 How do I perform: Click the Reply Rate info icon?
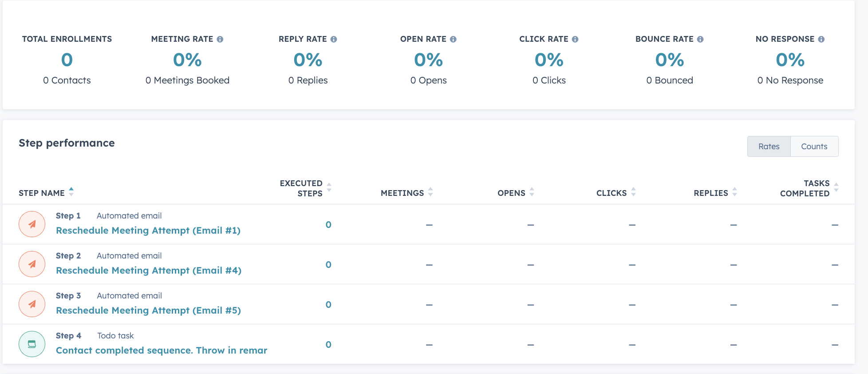click(x=334, y=40)
